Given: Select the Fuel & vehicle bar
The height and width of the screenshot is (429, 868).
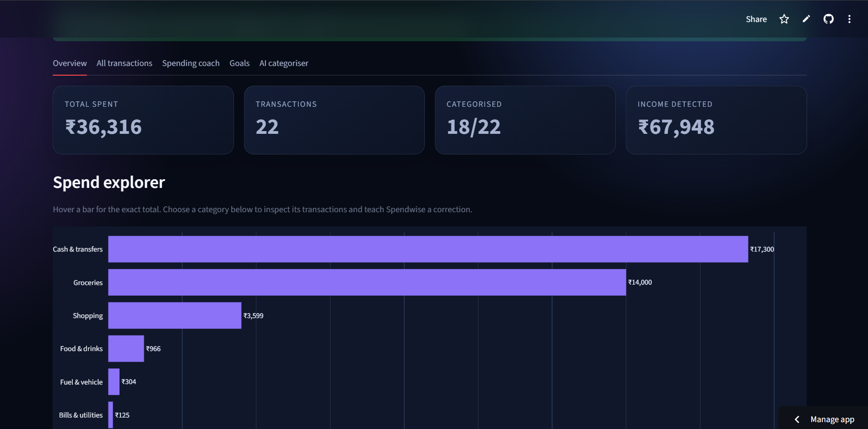Looking at the screenshot, I should (114, 382).
